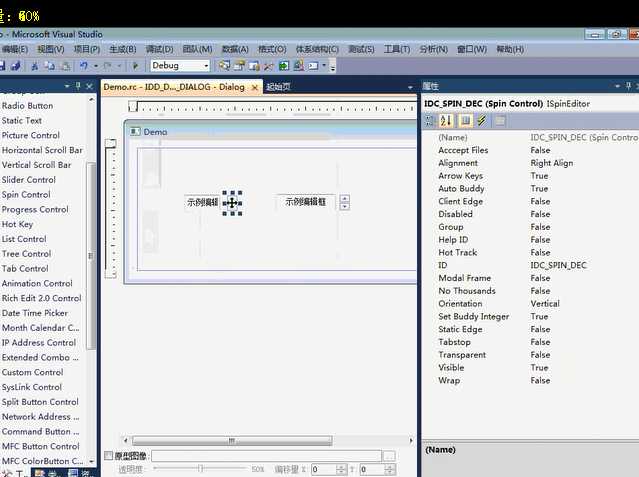Screen dimensions: 639x477
Task: Click the Auto Buddy property row
Action: 530,189
